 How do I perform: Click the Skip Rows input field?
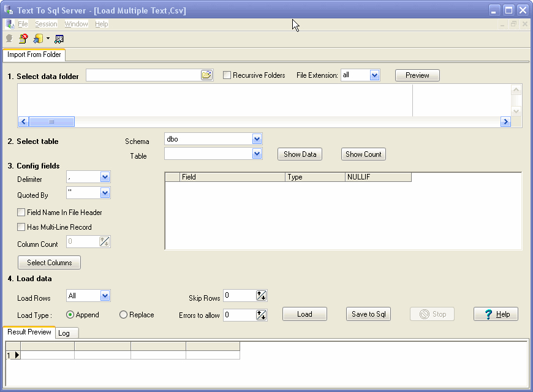tap(240, 295)
